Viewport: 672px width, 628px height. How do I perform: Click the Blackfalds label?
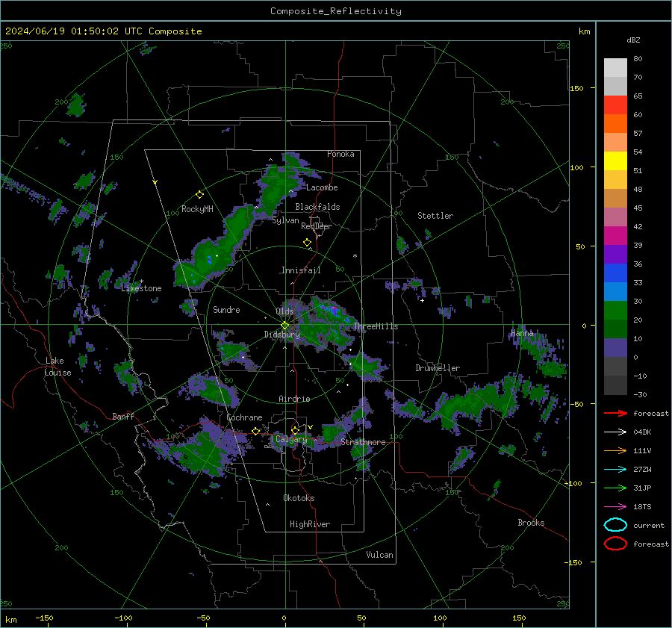pyautogui.click(x=317, y=207)
